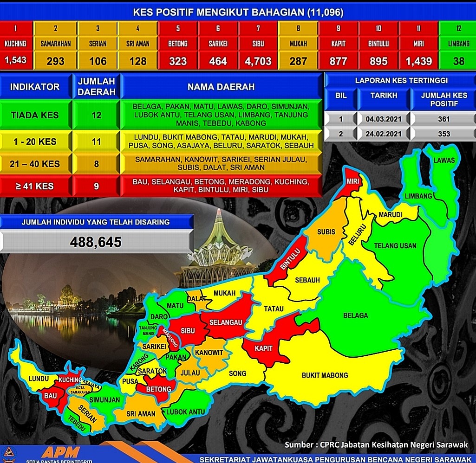Click the Belaga district on the map

pos(355,315)
